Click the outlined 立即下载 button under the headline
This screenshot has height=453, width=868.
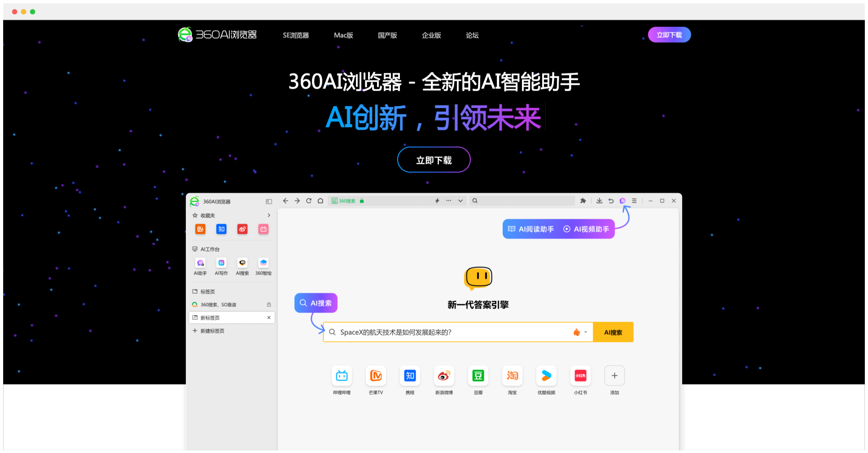click(434, 160)
